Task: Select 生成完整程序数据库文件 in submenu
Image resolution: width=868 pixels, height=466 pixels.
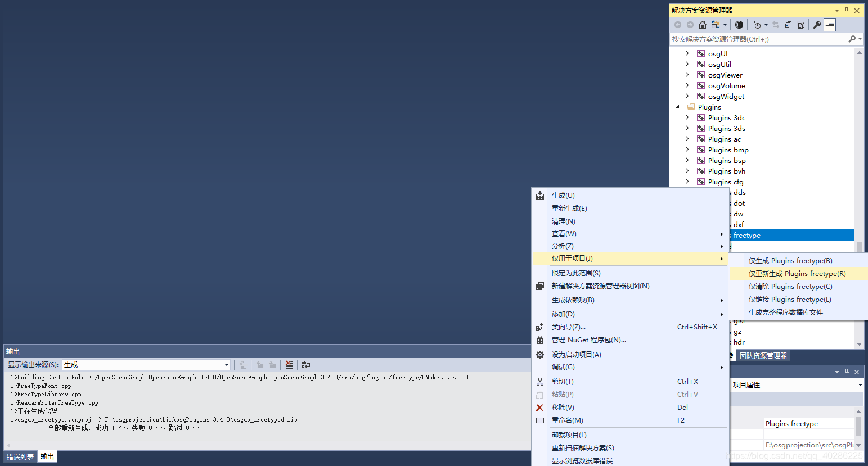Action: (x=798, y=313)
